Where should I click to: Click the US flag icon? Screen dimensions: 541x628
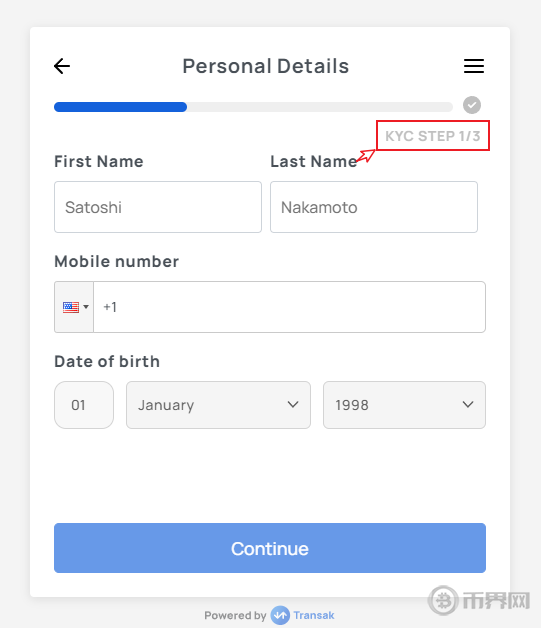tap(71, 307)
